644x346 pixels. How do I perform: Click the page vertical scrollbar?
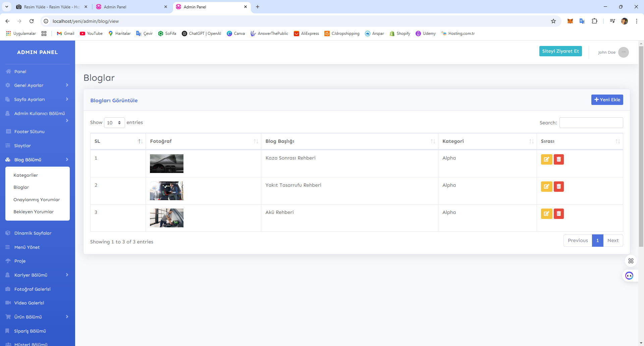tap(641, 146)
